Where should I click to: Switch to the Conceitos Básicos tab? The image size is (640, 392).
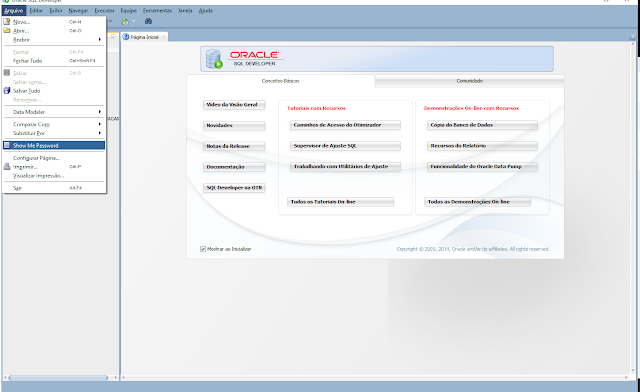(280, 81)
